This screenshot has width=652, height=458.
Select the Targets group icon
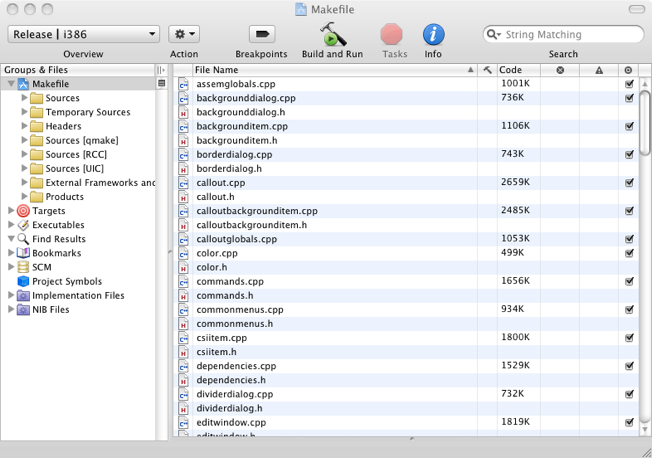(x=23, y=211)
